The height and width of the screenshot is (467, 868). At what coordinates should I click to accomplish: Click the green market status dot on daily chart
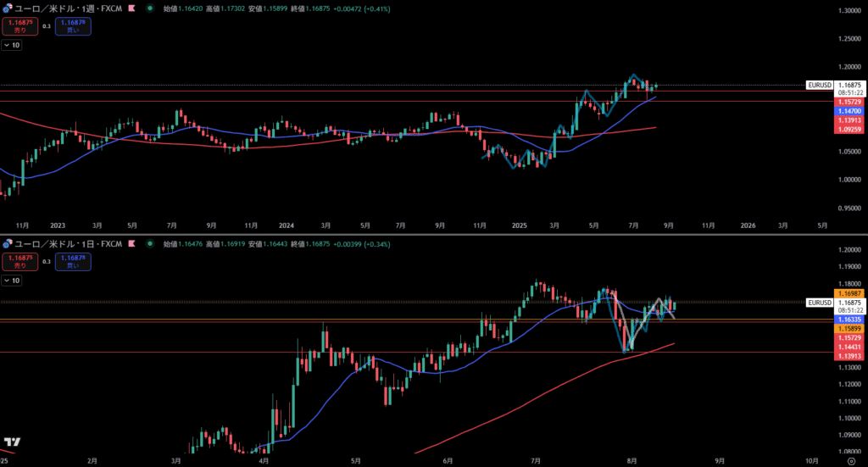[x=149, y=243]
